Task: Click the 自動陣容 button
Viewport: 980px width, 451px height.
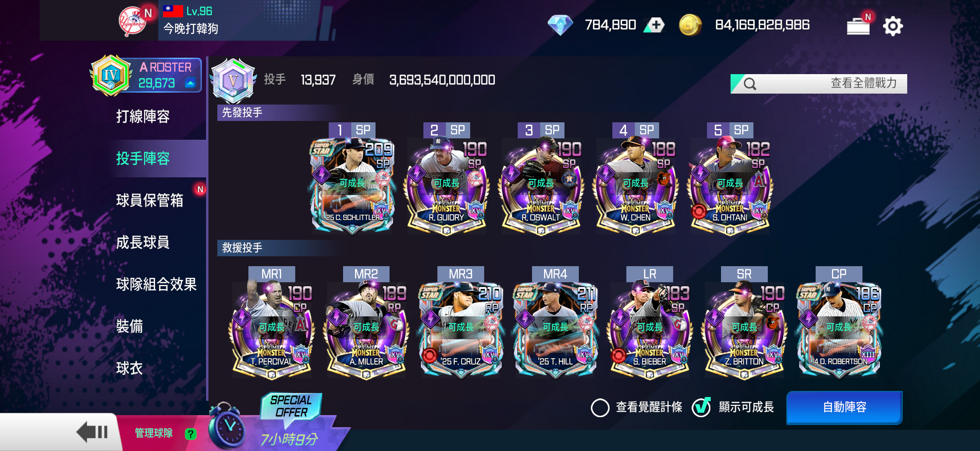Action: tap(844, 407)
